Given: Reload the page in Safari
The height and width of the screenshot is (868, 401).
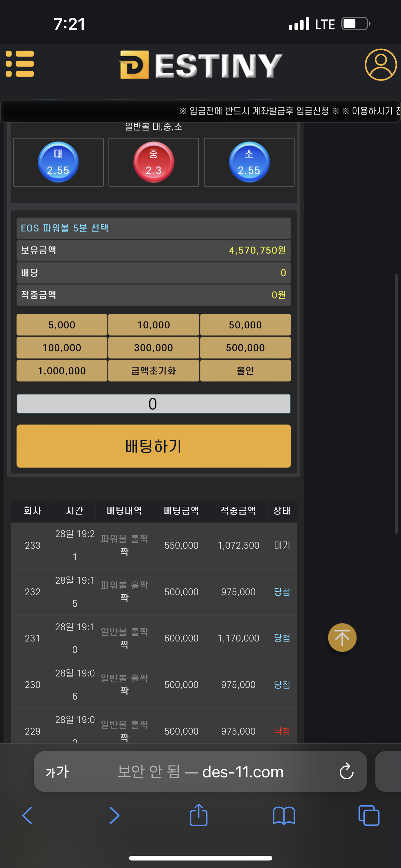Looking at the screenshot, I should tap(346, 771).
